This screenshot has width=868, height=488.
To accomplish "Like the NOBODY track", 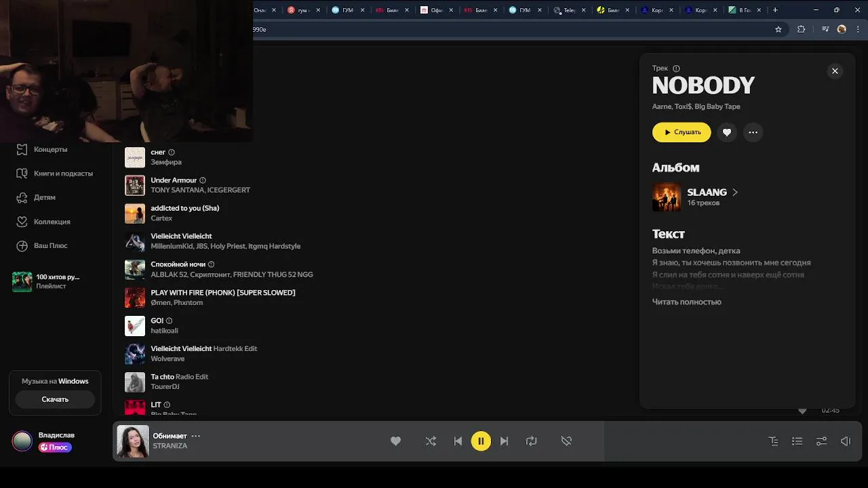I will 727,132.
